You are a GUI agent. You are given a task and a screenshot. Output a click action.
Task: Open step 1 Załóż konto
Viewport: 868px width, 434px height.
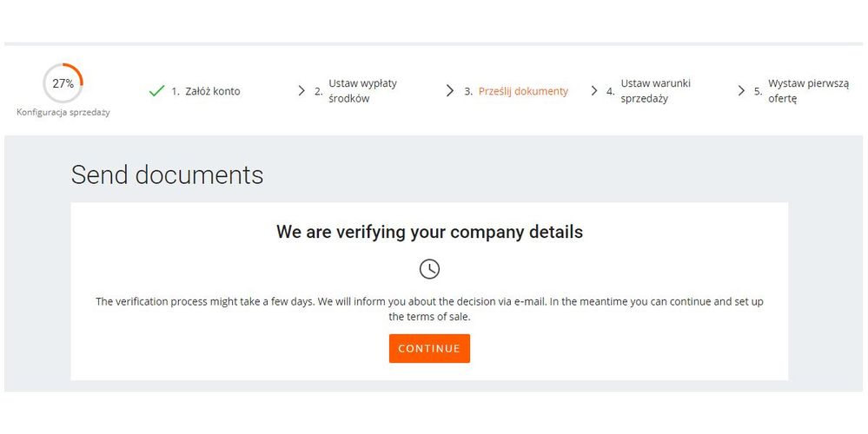click(213, 91)
